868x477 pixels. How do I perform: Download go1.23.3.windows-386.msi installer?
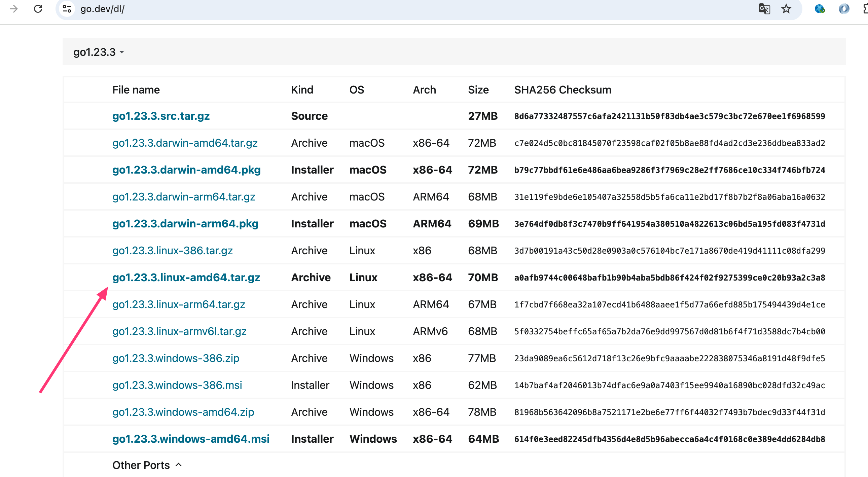click(x=177, y=385)
